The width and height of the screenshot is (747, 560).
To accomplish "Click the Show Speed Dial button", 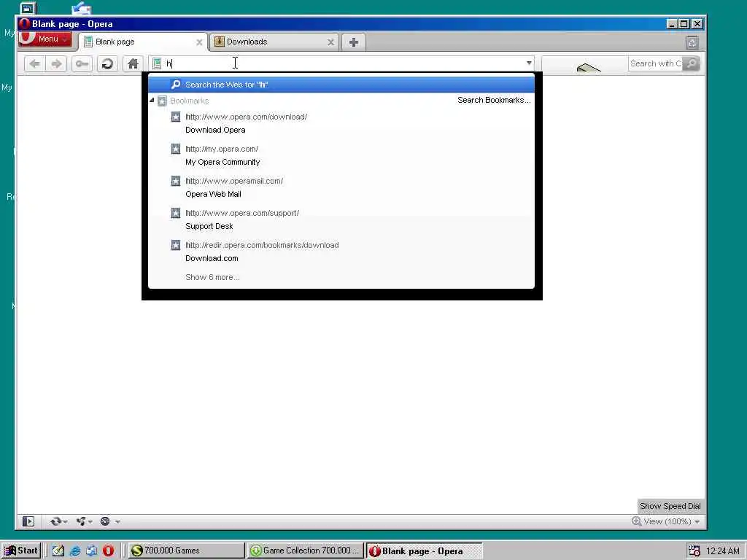I will click(x=670, y=506).
